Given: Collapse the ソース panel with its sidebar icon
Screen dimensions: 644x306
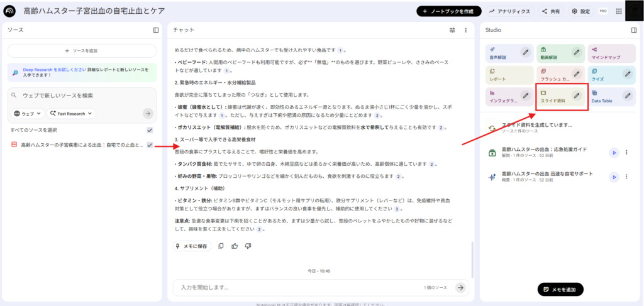Looking at the screenshot, I should point(156,30).
